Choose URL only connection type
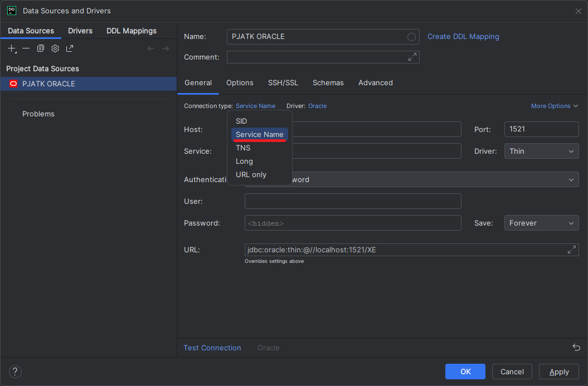 (x=260, y=175)
